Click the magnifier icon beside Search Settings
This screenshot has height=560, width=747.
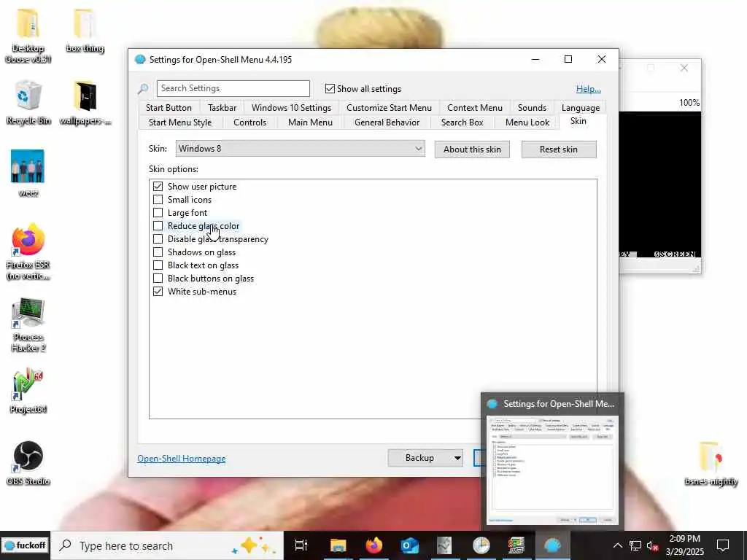[x=142, y=88]
